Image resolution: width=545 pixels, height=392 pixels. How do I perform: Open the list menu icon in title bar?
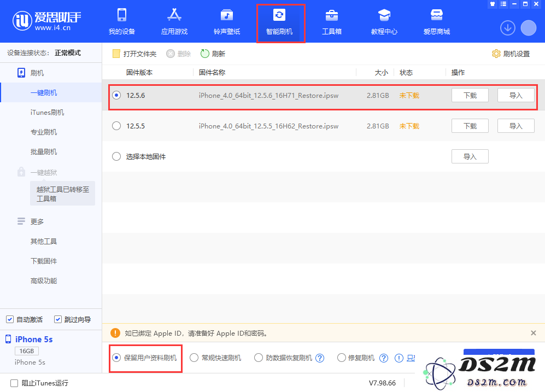point(503,4)
